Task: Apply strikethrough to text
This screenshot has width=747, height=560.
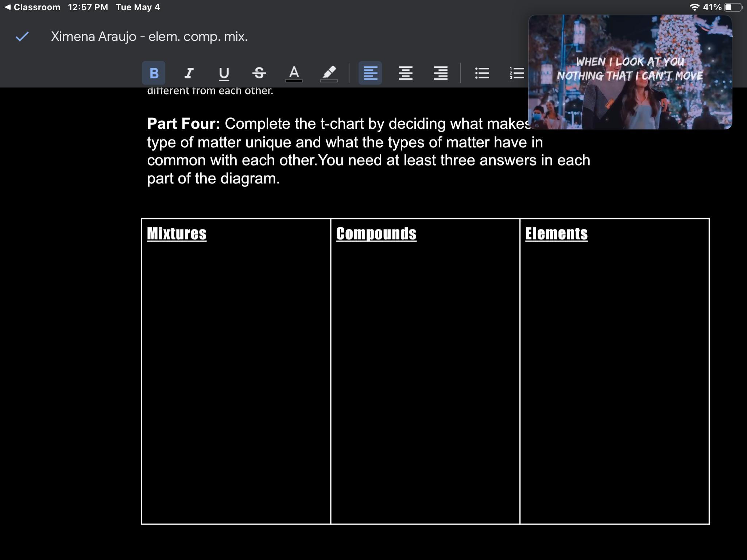Action: click(259, 73)
